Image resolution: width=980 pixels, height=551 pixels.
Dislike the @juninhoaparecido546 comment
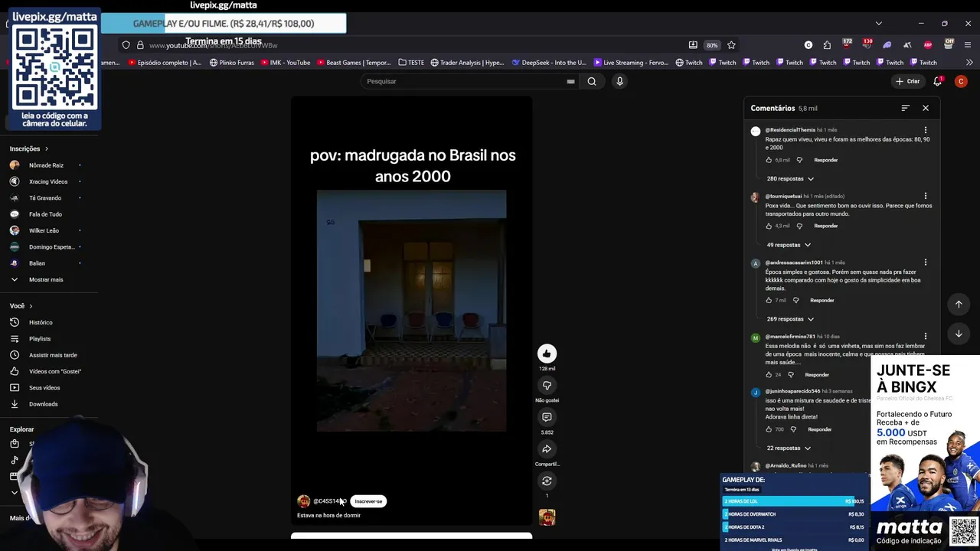pyautogui.click(x=793, y=429)
